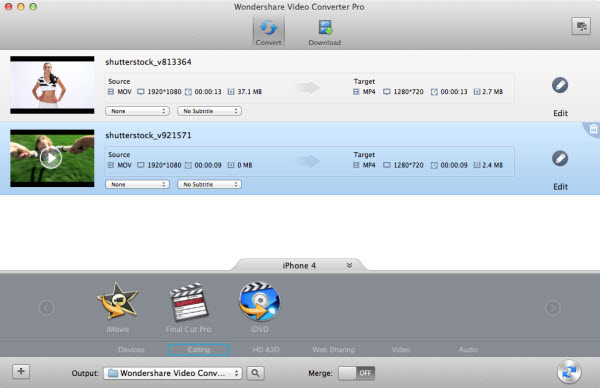Screen dimensions: 600x388
Task: Select the shutterstock_v921571 file name
Action: point(148,135)
